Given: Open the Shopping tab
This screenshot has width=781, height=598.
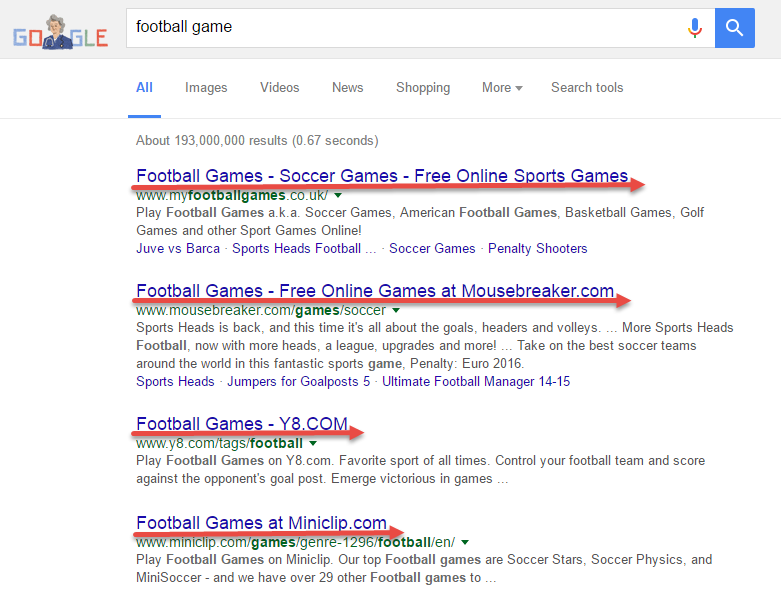Looking at the screenshot, I should click(x=423, y=88).
